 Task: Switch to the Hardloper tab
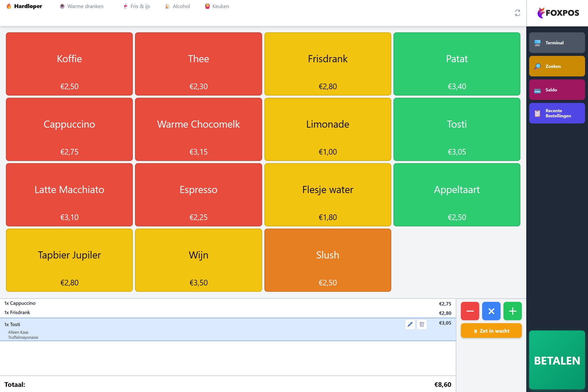coord(24,6)
